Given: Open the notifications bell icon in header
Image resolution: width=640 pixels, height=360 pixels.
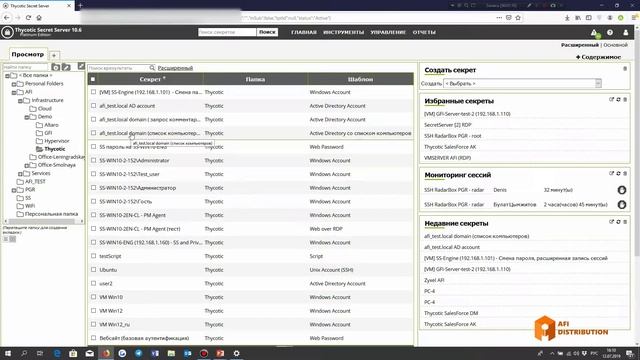Looking at the screenshot, I should click(x=594, y=33).
